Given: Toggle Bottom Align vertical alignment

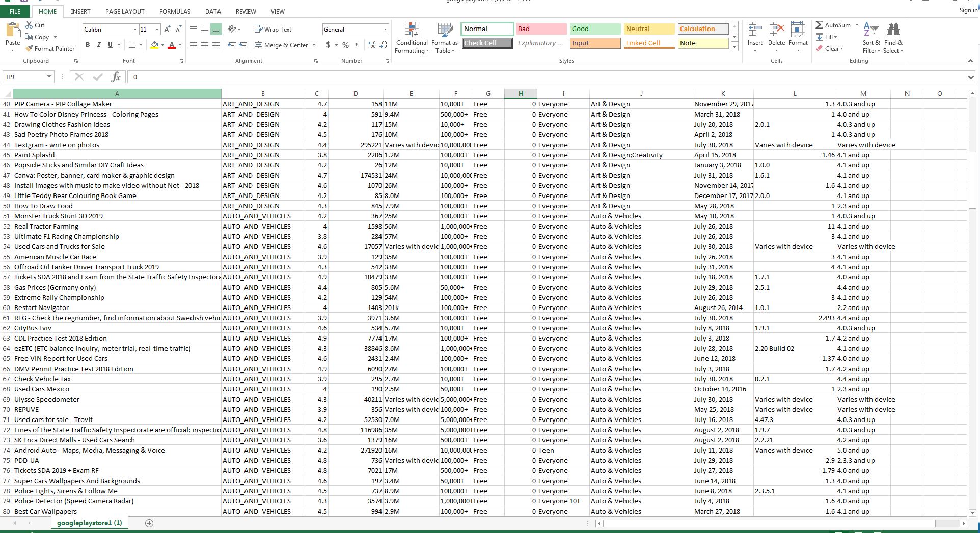Looking at the screenshot, I should click(x=215, y=29).
